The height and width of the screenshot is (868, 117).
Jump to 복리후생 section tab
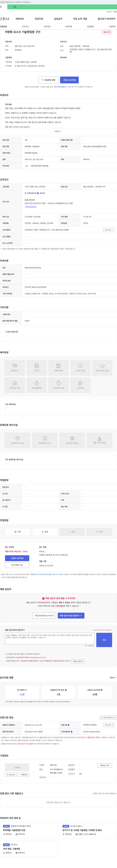69,27
